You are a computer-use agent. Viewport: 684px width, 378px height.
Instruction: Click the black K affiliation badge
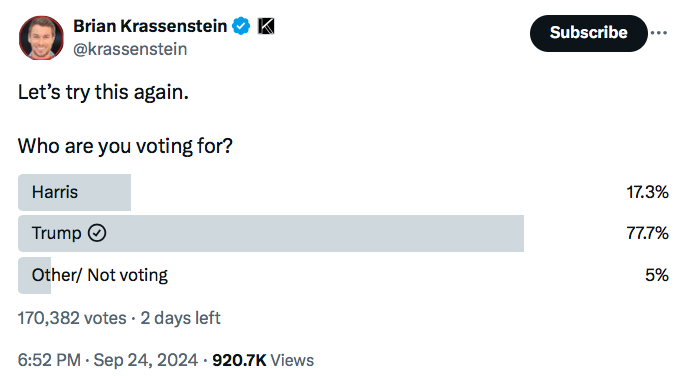pyautogui.click(x=266, y=26)
